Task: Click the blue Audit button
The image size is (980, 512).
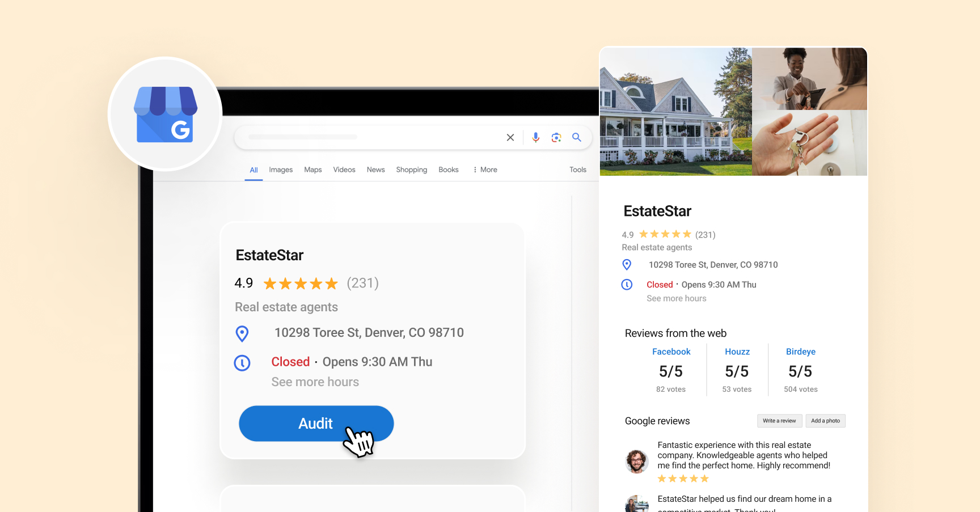Action: (316, 424)
